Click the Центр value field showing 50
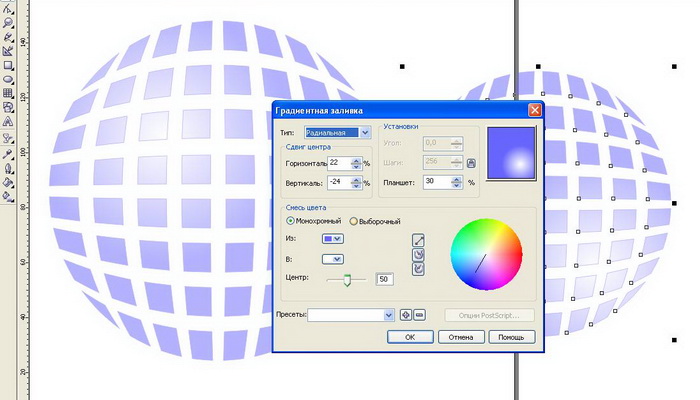This screenshot has height=400, width=700. pos(384,279)
